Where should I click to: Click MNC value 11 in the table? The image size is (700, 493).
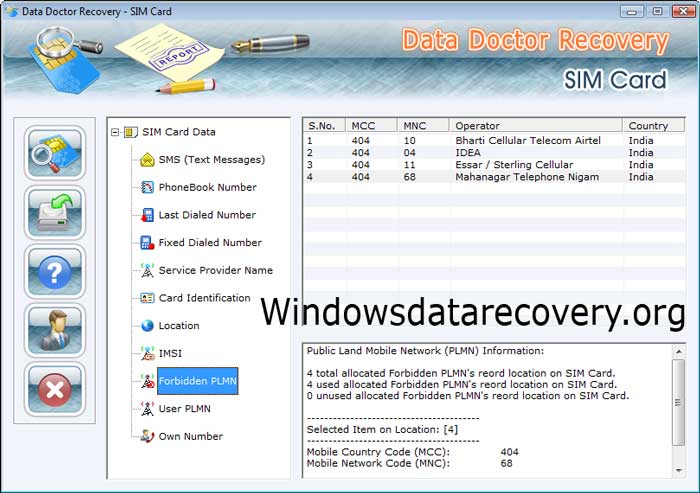[409, 165]
